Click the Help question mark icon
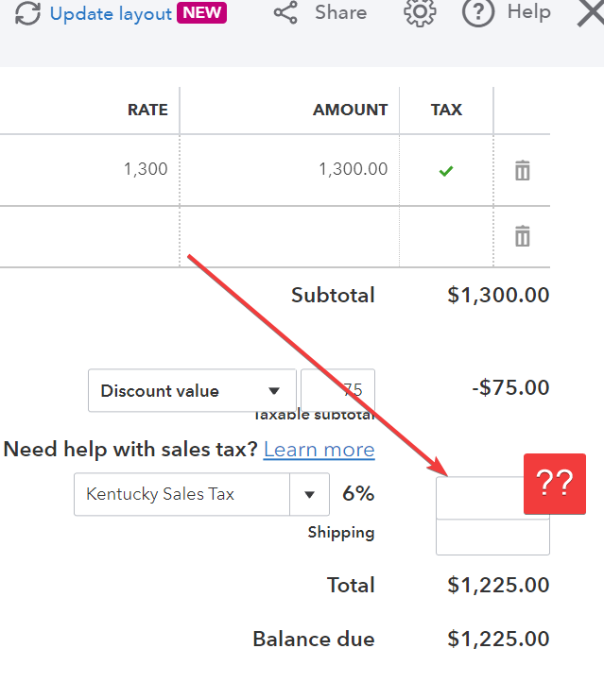The width and height of the screenshot is (604, 700). tap(478, 12)
